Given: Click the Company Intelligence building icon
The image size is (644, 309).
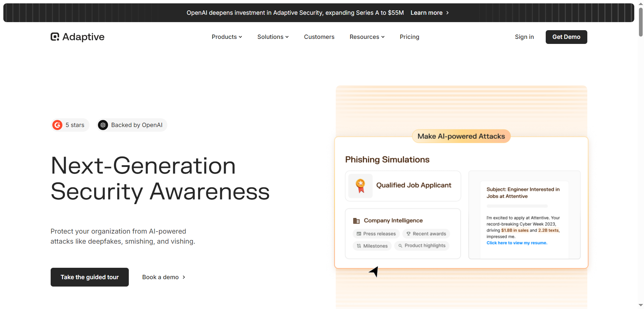Looking at the screenshot, I should 356,221.
